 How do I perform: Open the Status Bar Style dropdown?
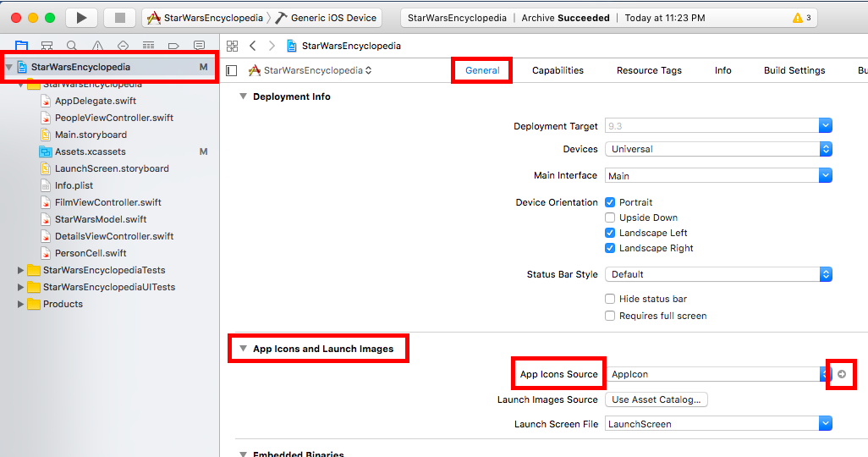click(718, 274)
